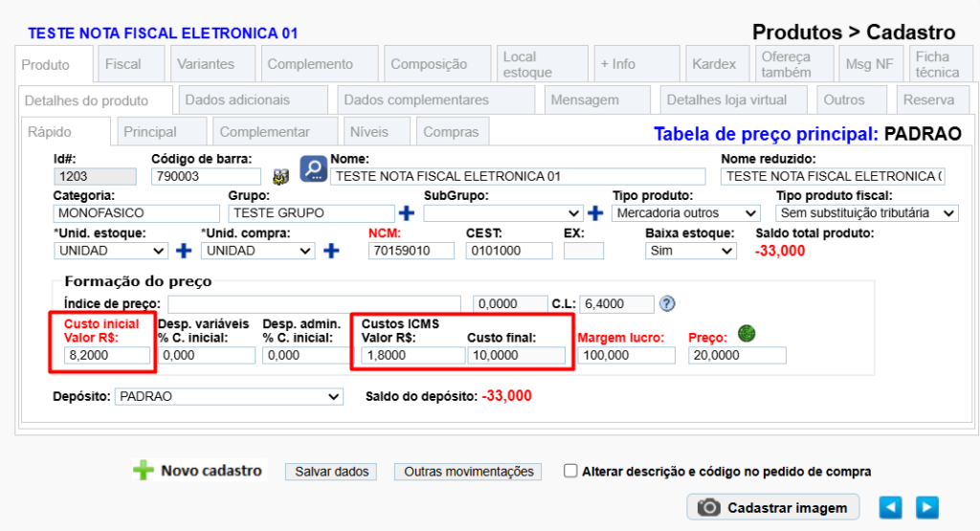Click the Cadastrar imagem button
980x531 pixels.
[x=773, y=507]
